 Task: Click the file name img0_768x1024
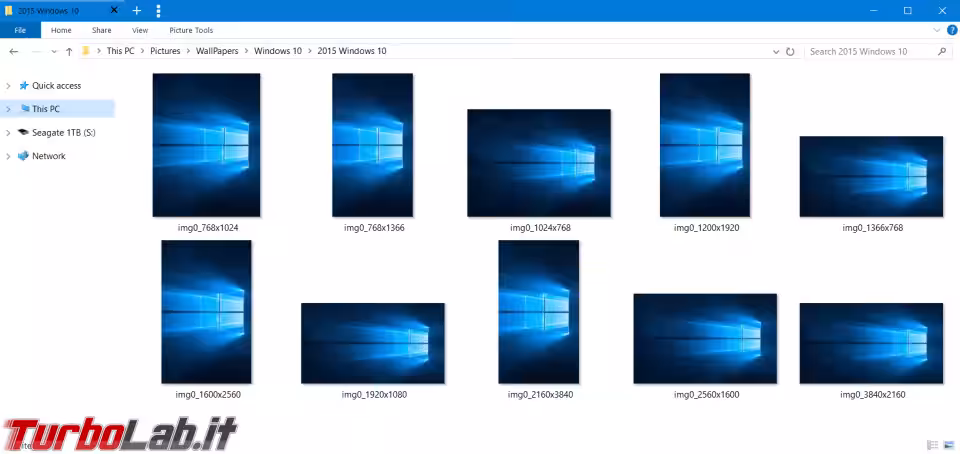pyautogui.click(x=206, y=228)
